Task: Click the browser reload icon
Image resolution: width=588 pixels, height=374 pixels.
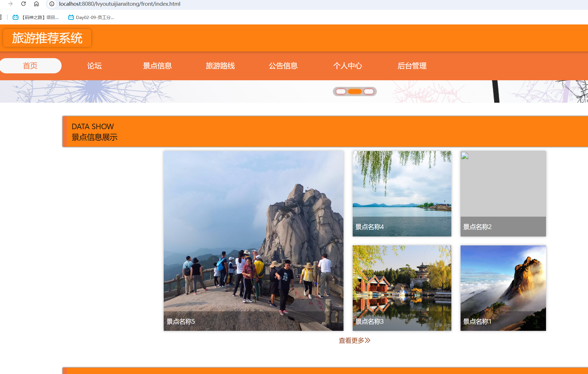Action: 24,4
